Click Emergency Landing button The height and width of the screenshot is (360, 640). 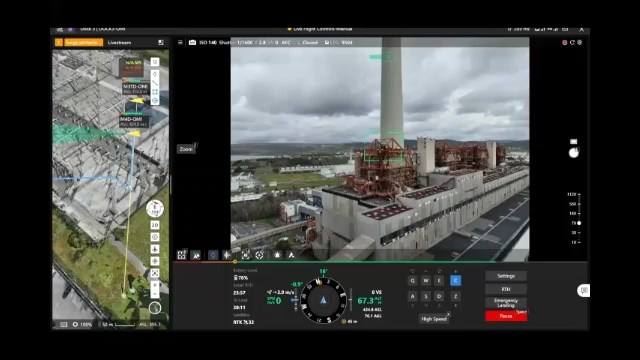tap(506, 302)
